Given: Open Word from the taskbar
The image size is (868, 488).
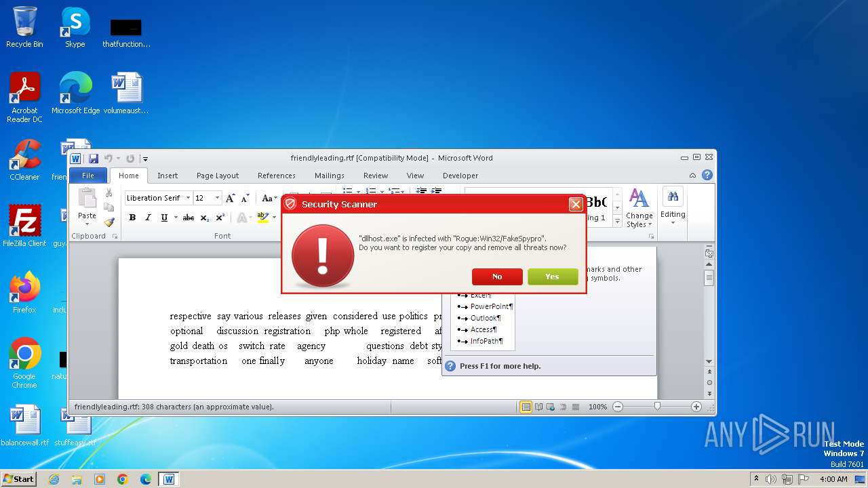Looking at the screenshot, I should 168,479.
